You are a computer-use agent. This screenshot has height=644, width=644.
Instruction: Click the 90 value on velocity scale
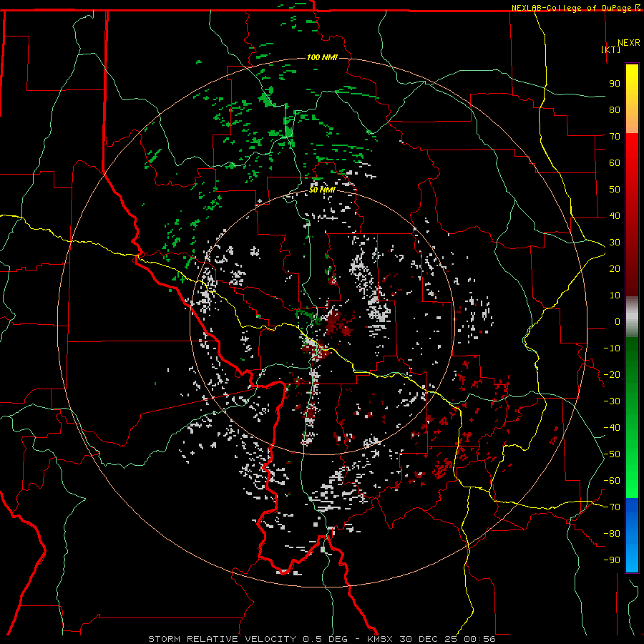[x=615, y=84]
